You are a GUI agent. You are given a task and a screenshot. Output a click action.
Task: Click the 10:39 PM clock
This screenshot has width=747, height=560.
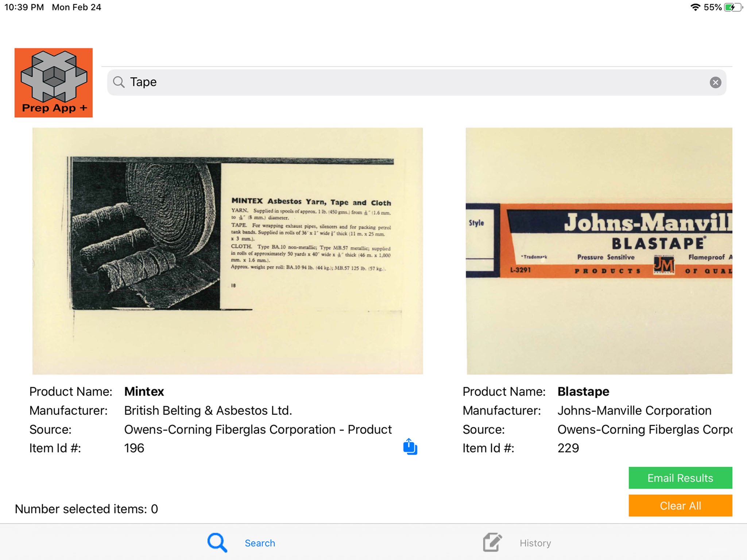[24, 7]
